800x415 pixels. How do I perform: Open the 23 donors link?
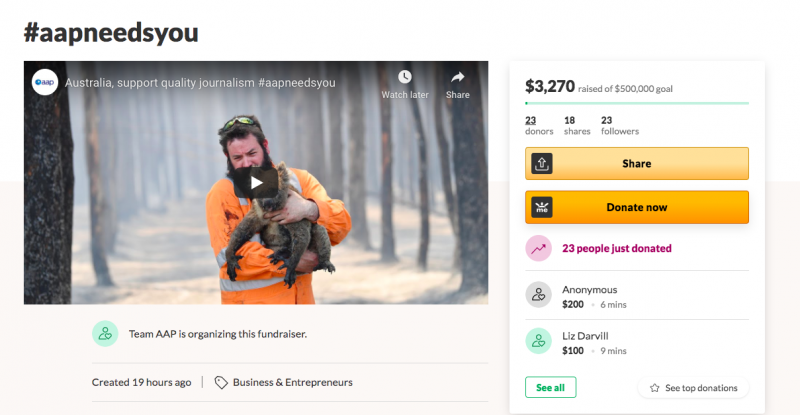click(x=531, y=125)
